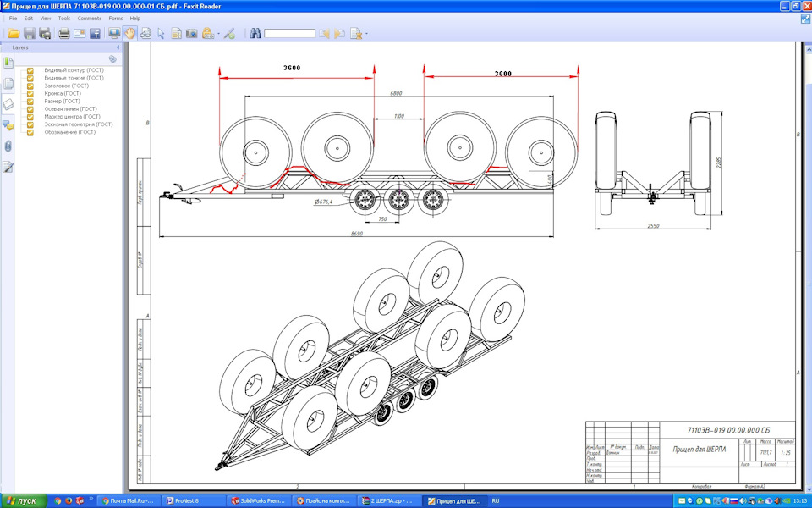Click the glasses icon beside the Hand tool
812x508 pixels.
pos(145,34)
